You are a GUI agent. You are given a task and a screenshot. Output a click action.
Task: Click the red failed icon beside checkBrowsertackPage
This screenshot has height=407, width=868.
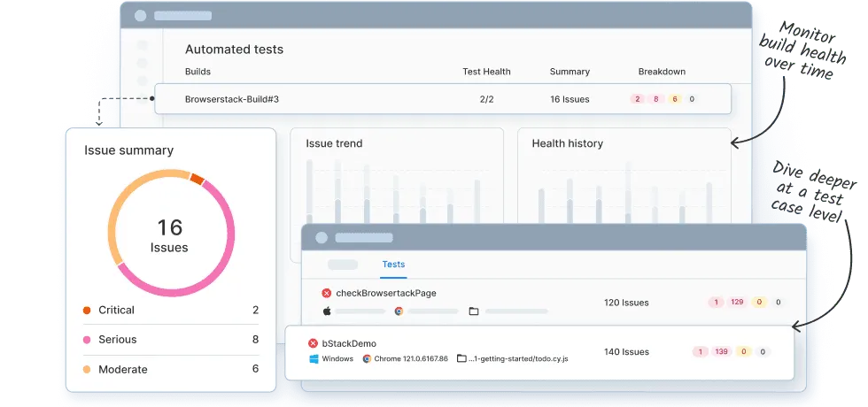(327, 293)
